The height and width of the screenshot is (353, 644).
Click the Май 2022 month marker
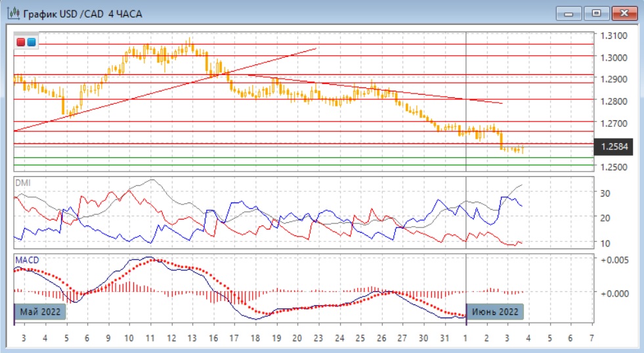point(41,312)
